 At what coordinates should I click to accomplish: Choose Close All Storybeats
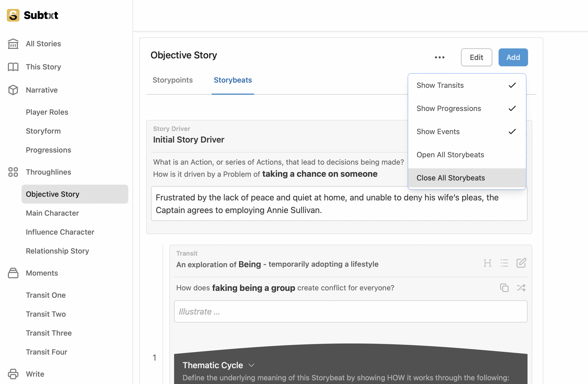(x=467, y=178)
